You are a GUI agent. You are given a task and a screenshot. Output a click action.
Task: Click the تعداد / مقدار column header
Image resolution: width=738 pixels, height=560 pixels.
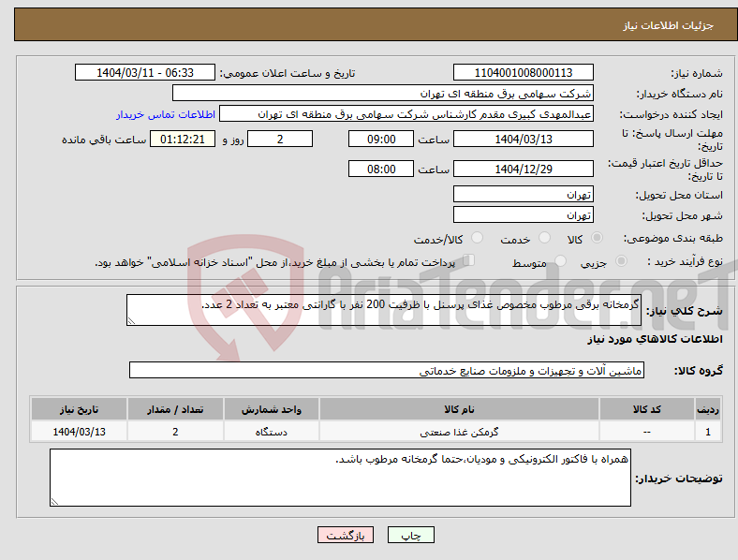(x=175, y=409)
